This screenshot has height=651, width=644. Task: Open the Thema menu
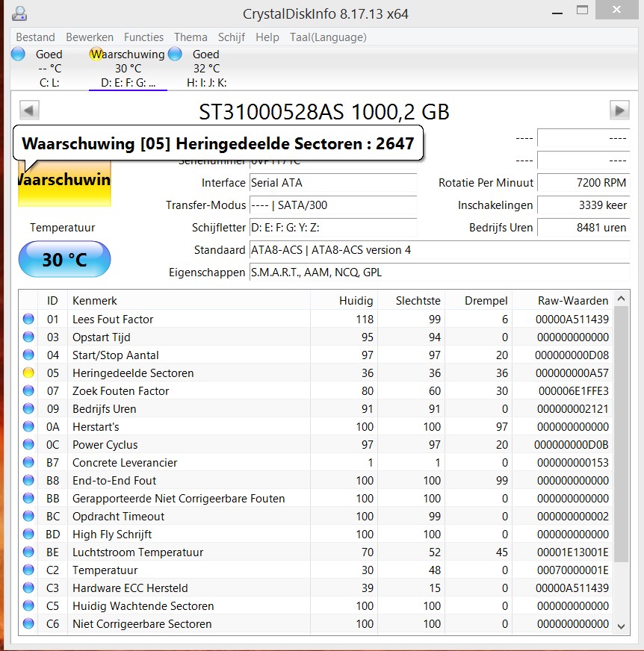pyautogui.click(x=191, y=37)
